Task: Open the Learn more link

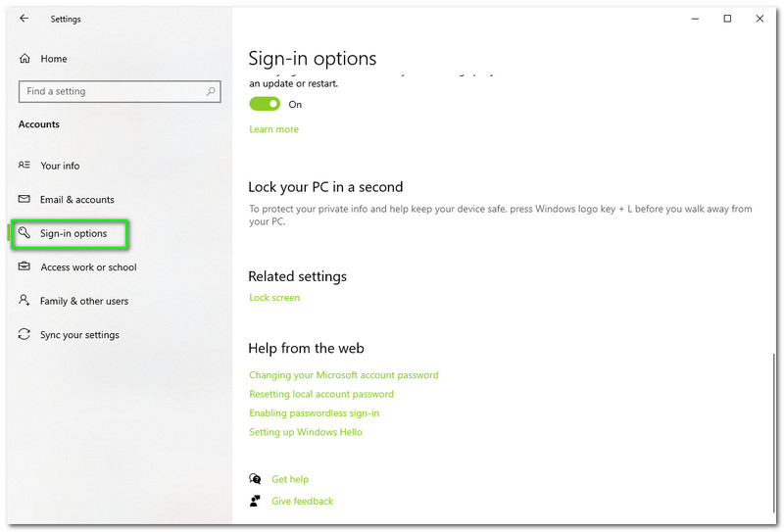Action: coord(273,129)
